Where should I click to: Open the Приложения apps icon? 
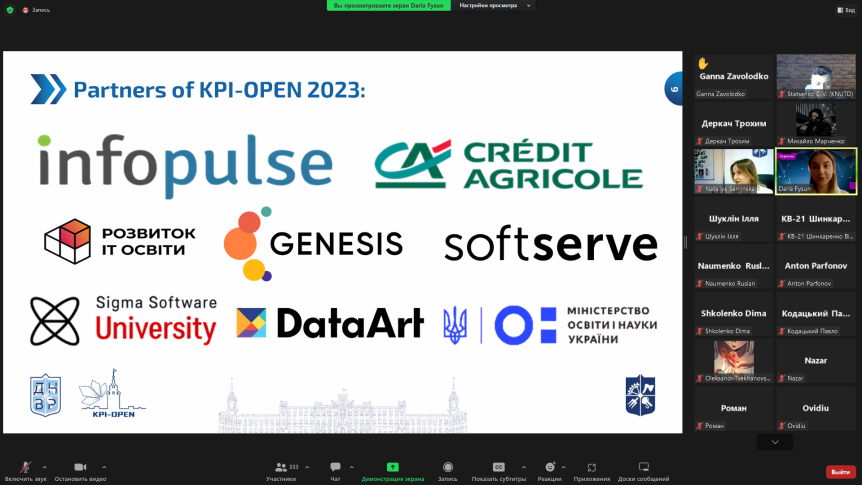[x=592, y=467]
